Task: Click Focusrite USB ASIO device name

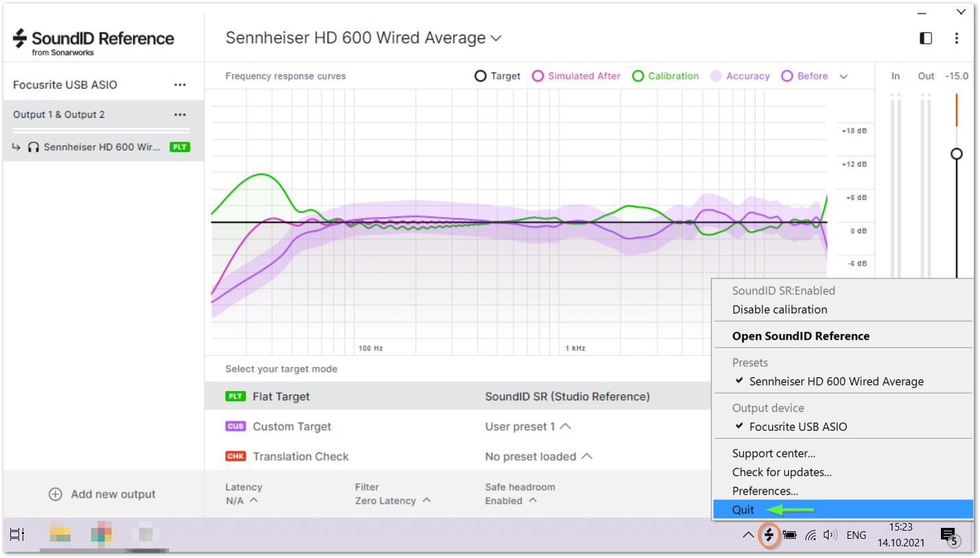Action: click(65, 85)
